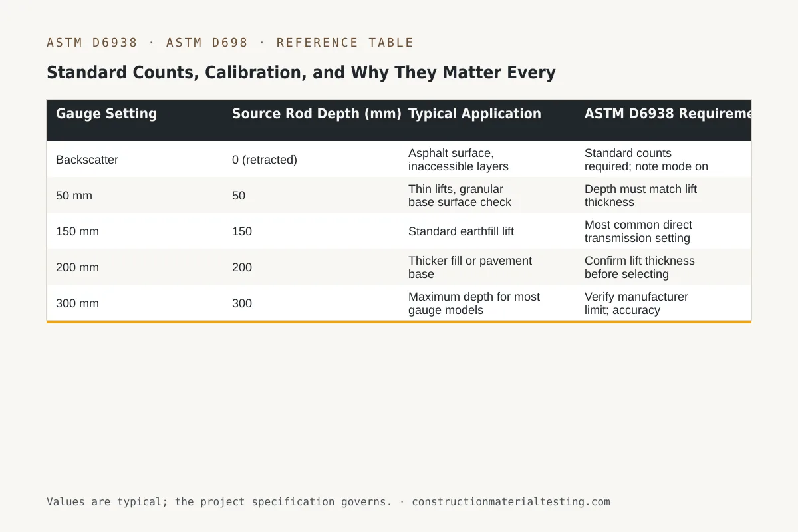The image size is (798, 532).
Task: Select the '200' source rod depth value
Action: (x=242, y=267)
